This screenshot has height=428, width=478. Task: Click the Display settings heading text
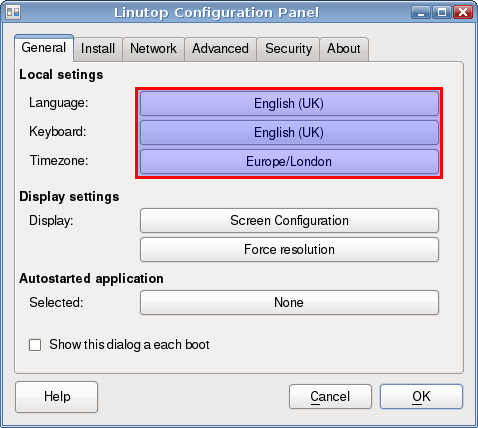pos(69,197)
